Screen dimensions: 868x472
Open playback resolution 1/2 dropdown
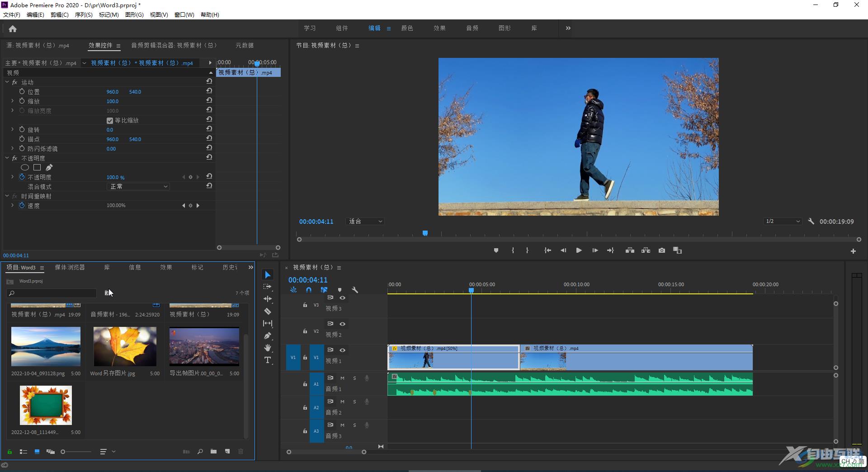[x=783, y=222]
